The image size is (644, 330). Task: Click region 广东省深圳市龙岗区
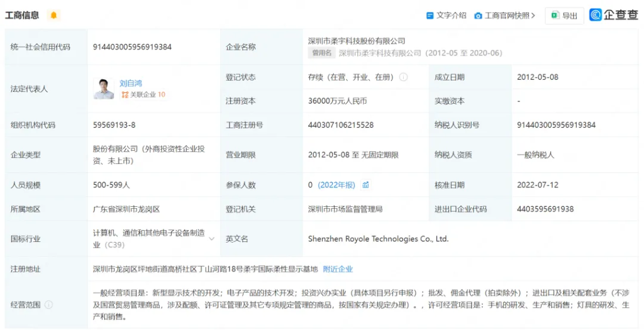(x=126, y=209)
